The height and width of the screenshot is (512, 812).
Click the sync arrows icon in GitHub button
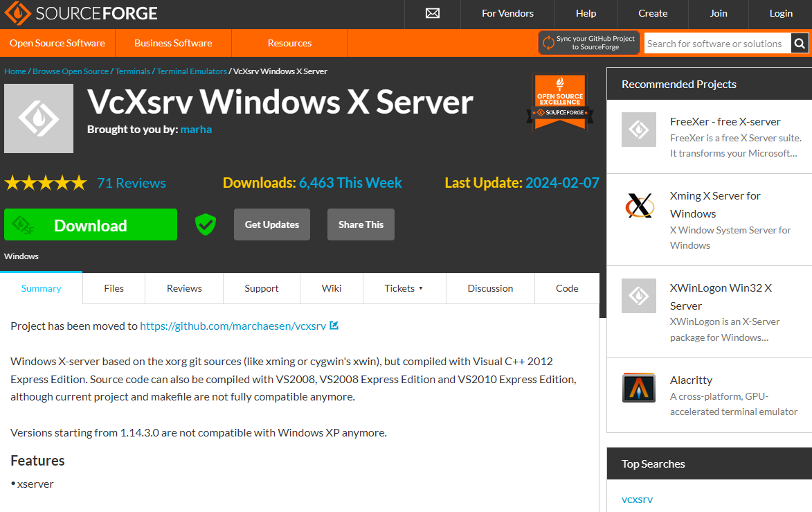[x=548, y=43]
